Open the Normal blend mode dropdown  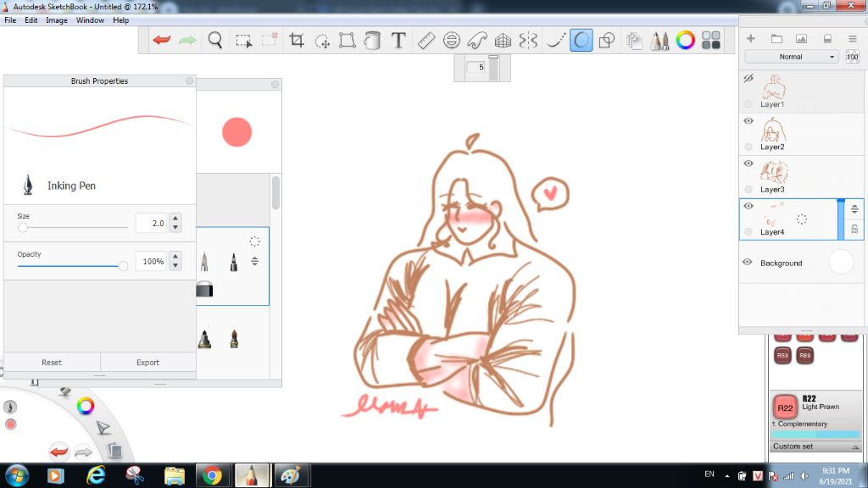coord(793,57)
